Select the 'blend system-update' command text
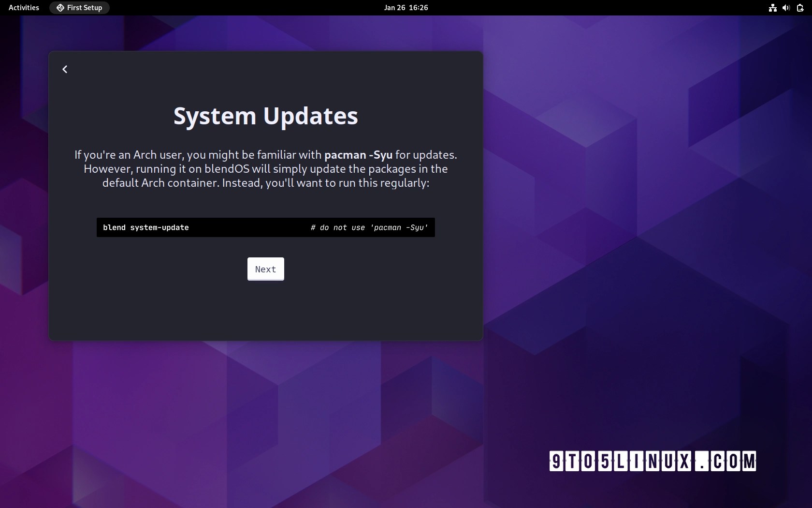 (x=146, y=227)
